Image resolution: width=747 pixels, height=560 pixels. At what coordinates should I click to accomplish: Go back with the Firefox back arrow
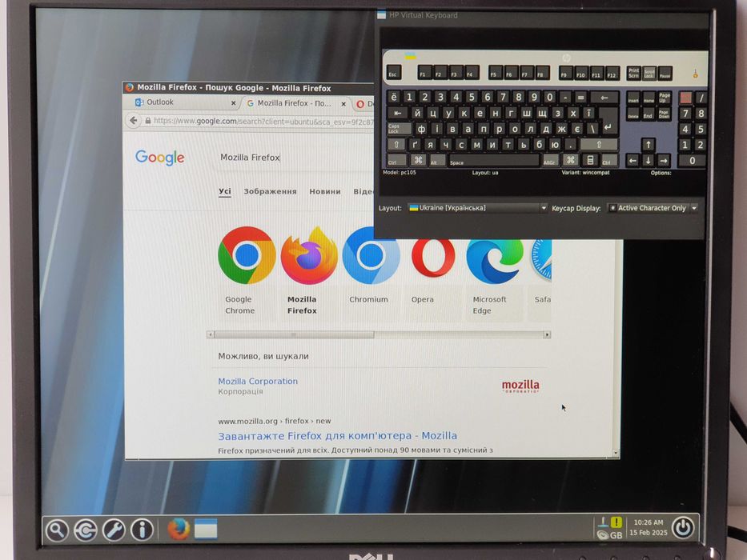134,121
